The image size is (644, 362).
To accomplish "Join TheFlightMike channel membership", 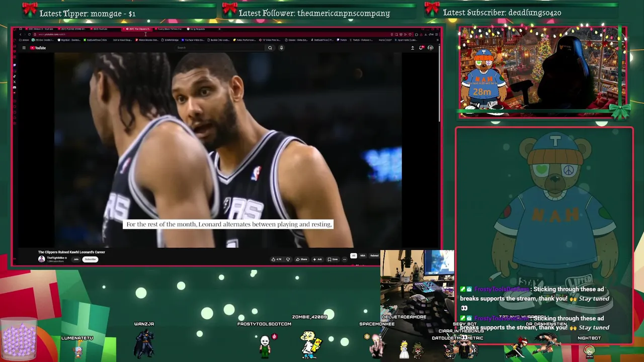I will [x=76, y=259].
